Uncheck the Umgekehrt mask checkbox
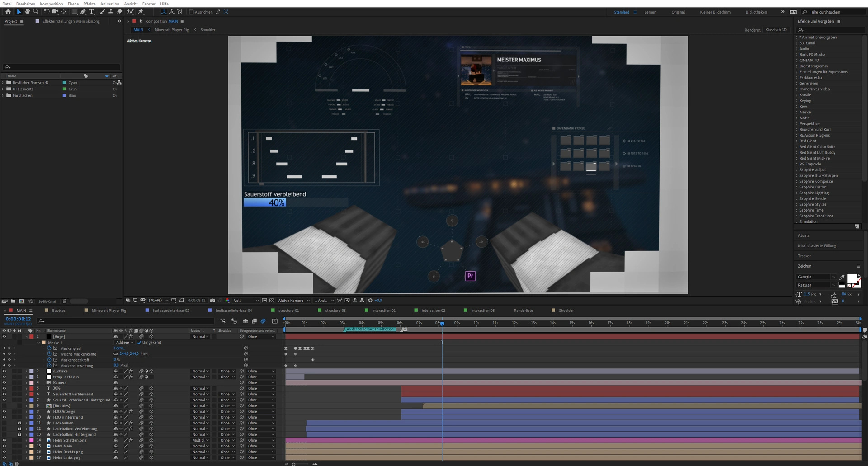868x466 pixels. click(x=139, y=343)
